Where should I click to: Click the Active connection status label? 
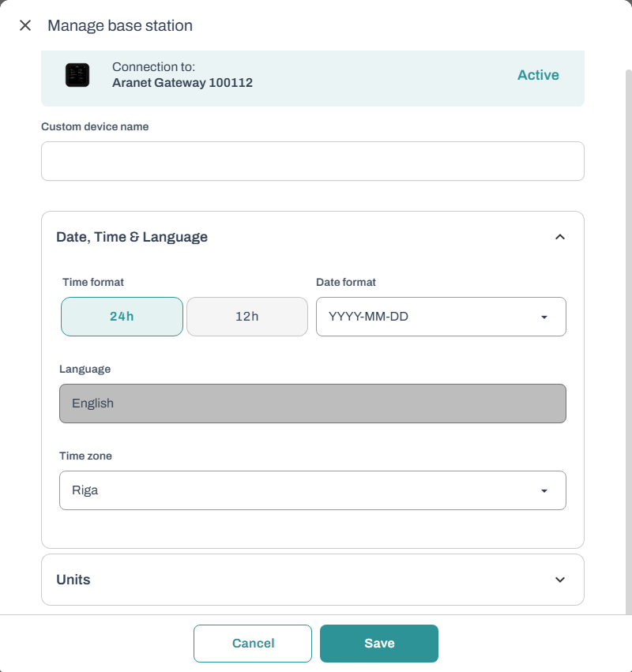pyautogui.click(x=538, y=75)
